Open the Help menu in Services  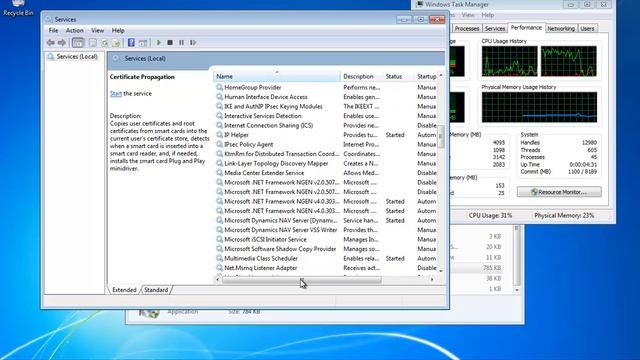(118, 31)
